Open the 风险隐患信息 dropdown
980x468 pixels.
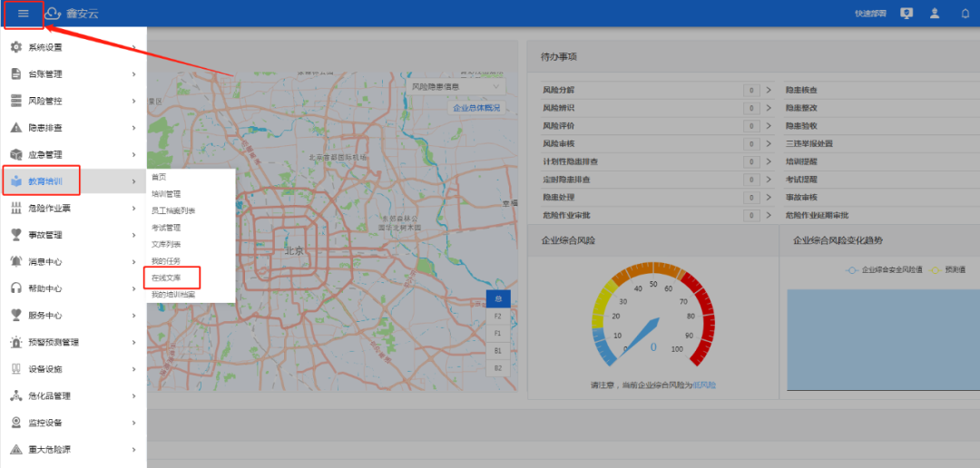[x=457, y=87]
